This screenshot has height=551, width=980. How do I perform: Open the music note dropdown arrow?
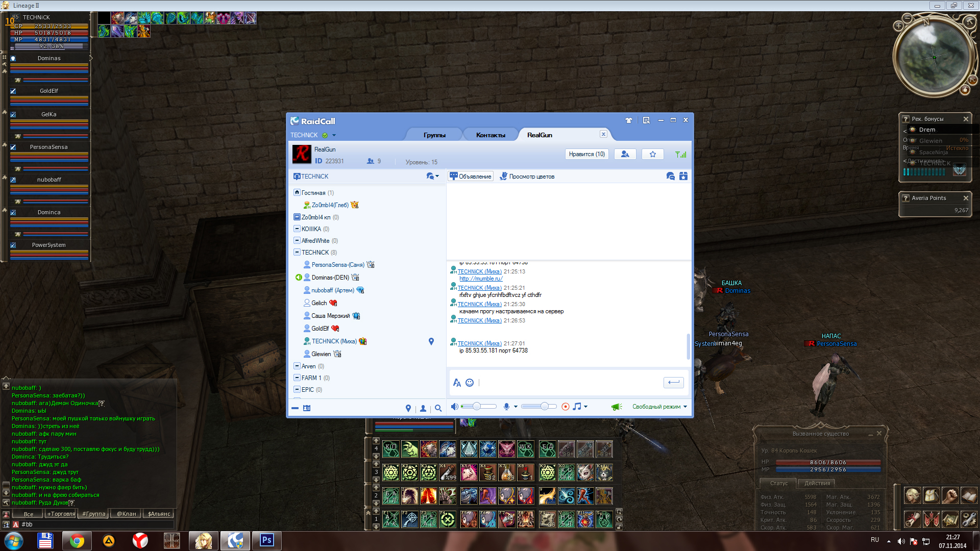[x=585, y=407]
